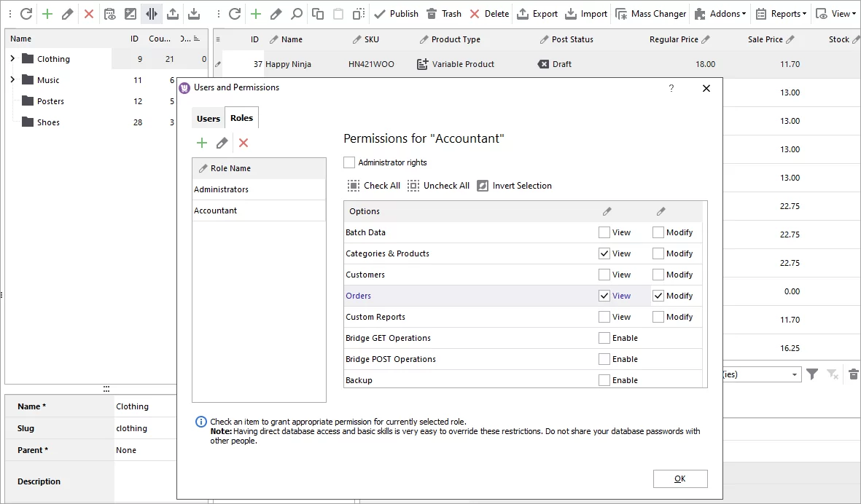This screenshot has height=504, width=861.
Task: Check View permission for Customers
Action: [604, 275]
